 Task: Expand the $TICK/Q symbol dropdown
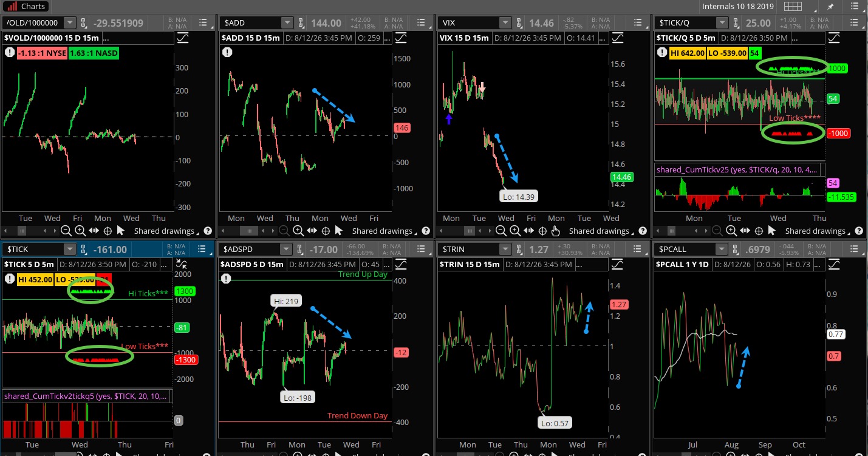point(723,22)
